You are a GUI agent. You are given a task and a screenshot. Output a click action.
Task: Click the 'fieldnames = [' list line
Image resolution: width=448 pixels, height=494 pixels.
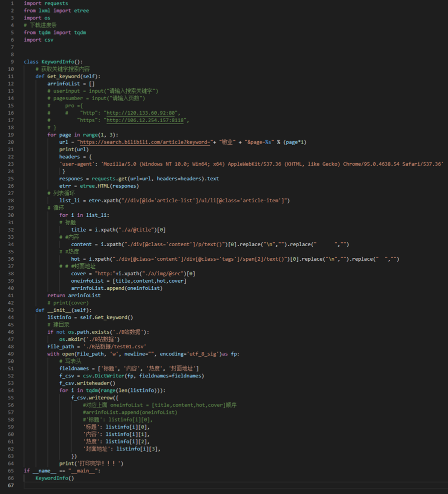(129, 368)
